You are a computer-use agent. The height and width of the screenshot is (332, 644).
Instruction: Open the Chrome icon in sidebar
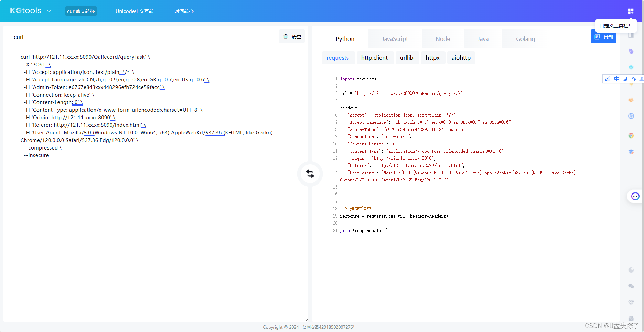(x=631, y=135)
